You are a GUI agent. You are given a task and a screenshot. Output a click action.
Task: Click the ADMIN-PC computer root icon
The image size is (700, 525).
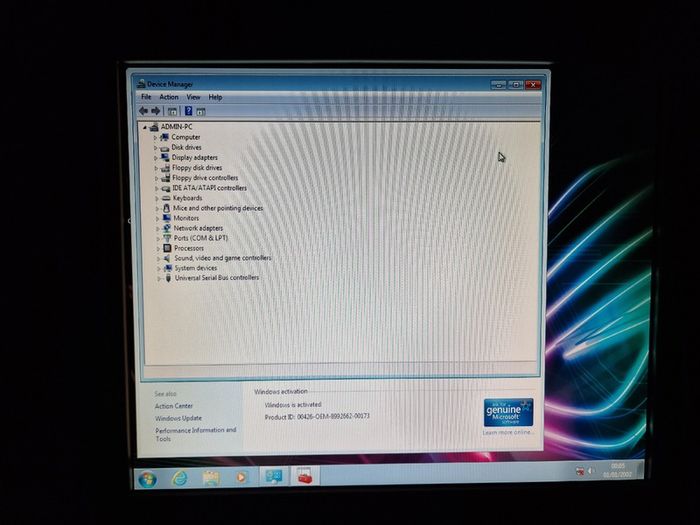pos(154,127)
